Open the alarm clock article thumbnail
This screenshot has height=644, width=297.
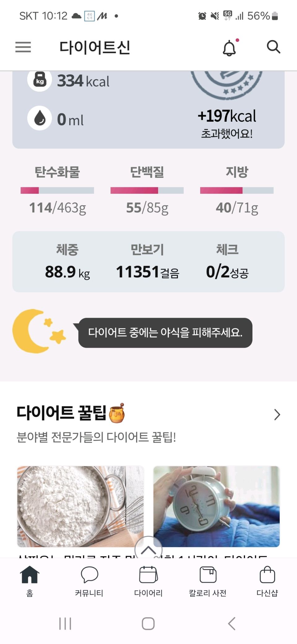click(x=217, y=507)
